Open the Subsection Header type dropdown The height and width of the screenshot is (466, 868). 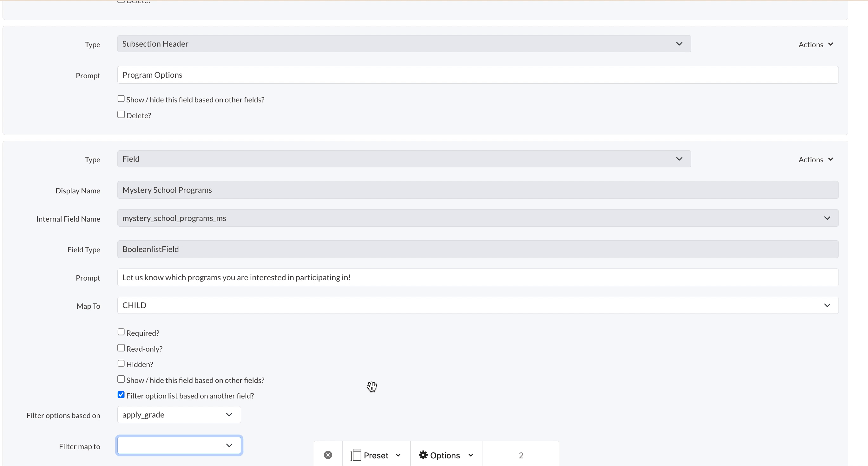coord(404,44)
